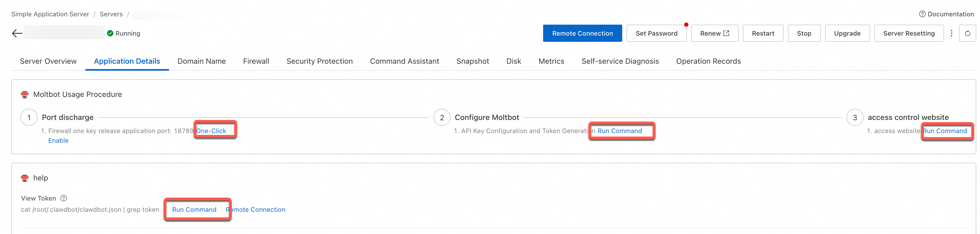Open the three-dot more actions menu
The width and height of the screenshot is (980, 234).
click(951, 33)
